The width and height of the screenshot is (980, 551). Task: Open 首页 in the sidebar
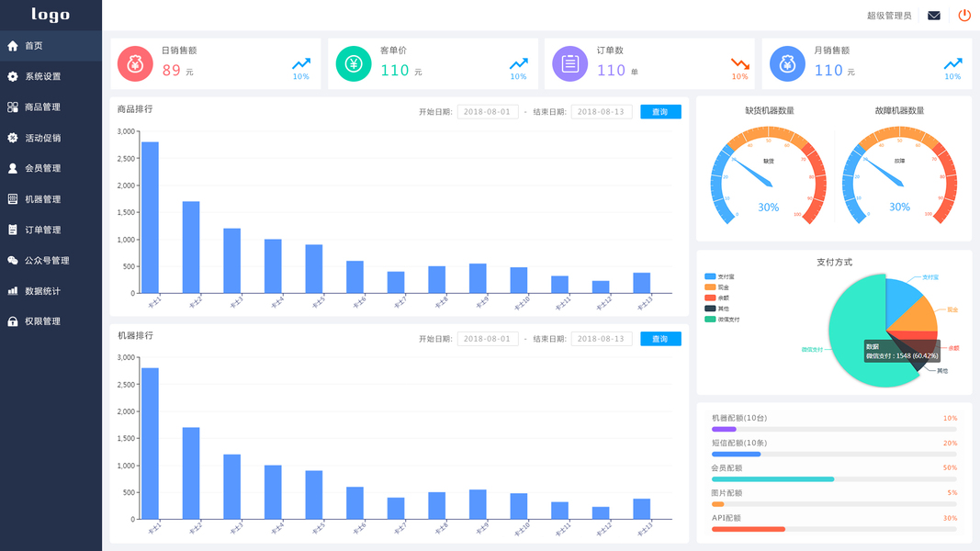51,46
